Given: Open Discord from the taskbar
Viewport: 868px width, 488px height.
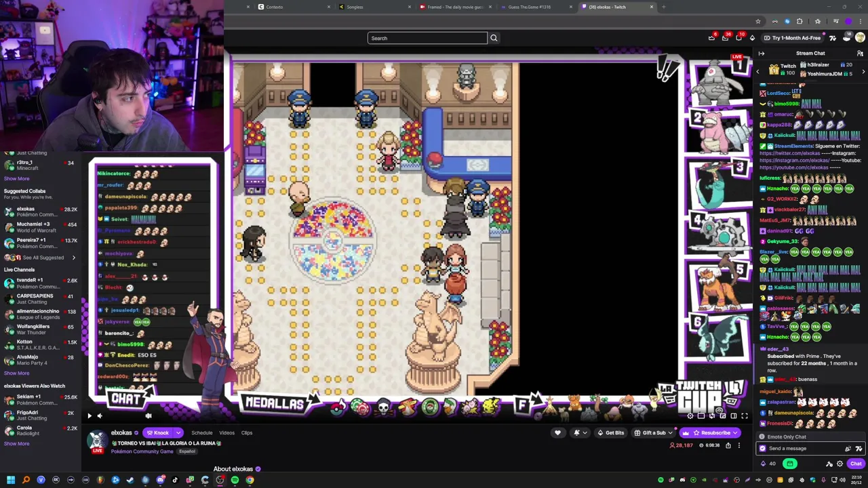Looking at the screenshot, I should point(160,480).
